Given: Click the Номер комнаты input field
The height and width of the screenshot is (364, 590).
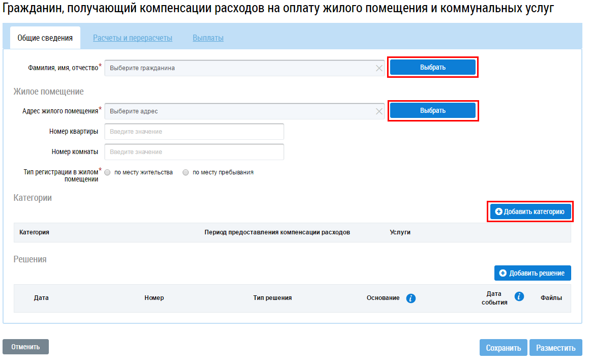Looking at the screenshot, I should 194,152.
